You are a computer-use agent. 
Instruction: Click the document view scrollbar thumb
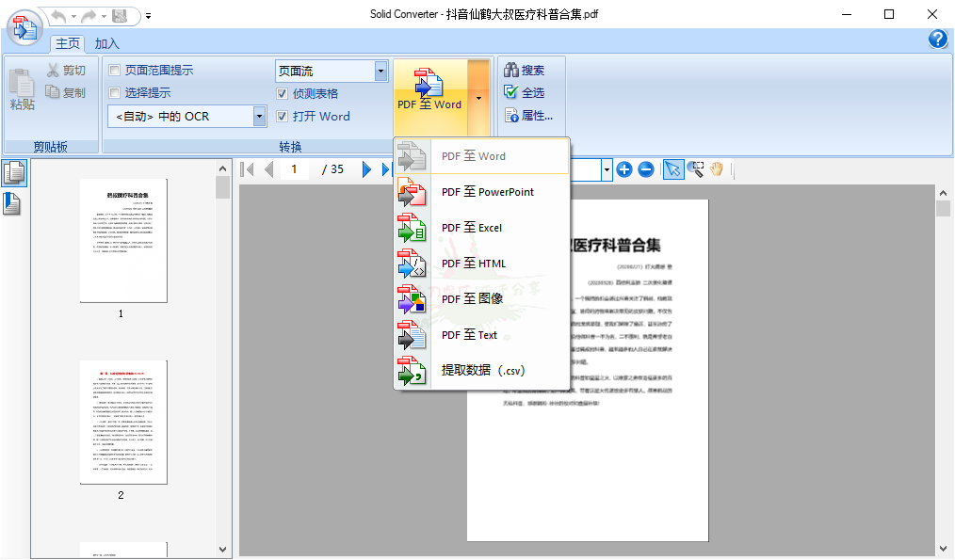pos(943,208)
